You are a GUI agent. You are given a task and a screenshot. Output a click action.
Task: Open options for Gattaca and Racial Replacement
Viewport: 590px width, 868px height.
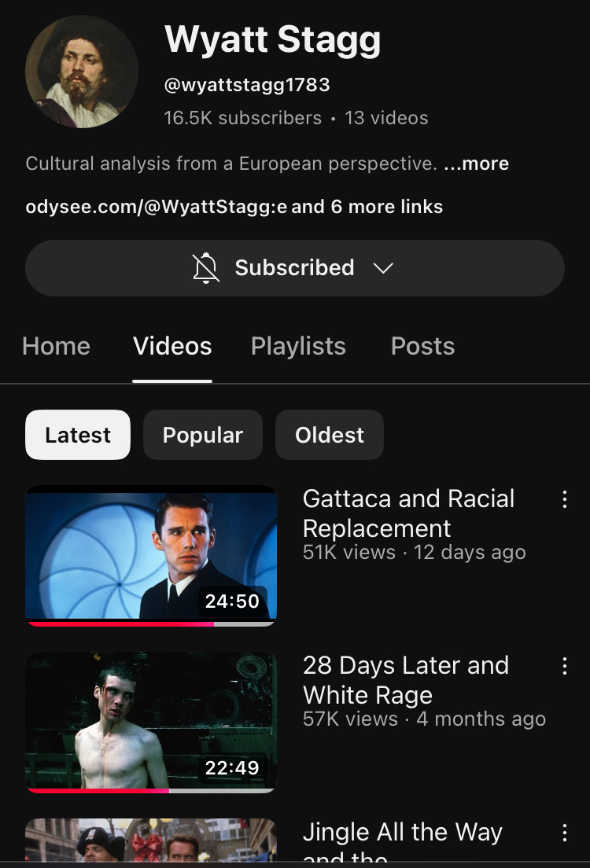point(565,499)
